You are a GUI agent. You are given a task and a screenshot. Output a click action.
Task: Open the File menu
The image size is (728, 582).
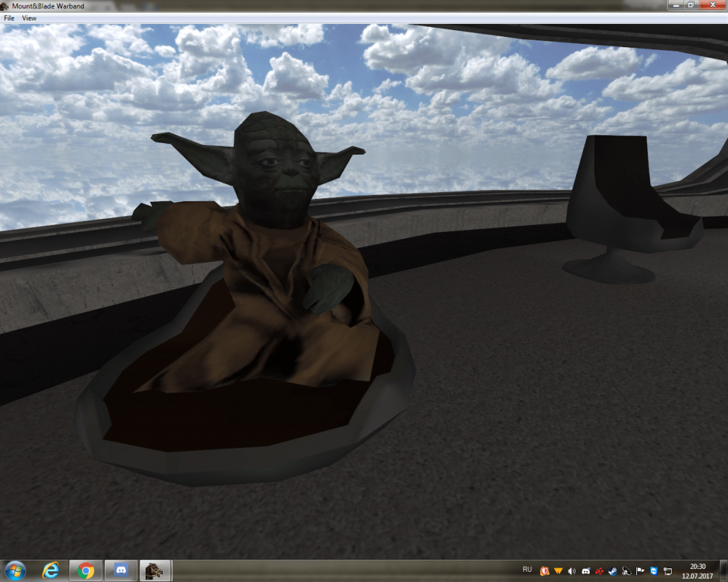click(9, 18)
